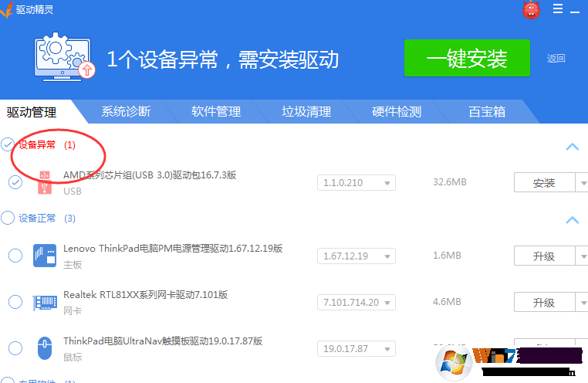The height and width of the screenshot is (383, 588).
Task: Open the hamburger menu icon
Action: pos(558,8)
